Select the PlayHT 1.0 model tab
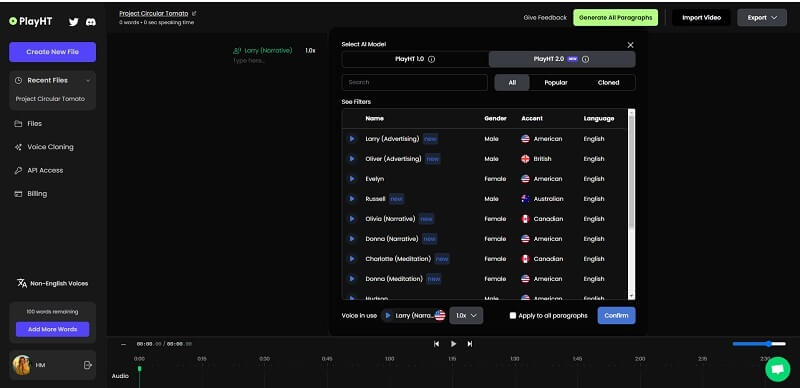This screenshot has height=388, width=800. point(415,59)
